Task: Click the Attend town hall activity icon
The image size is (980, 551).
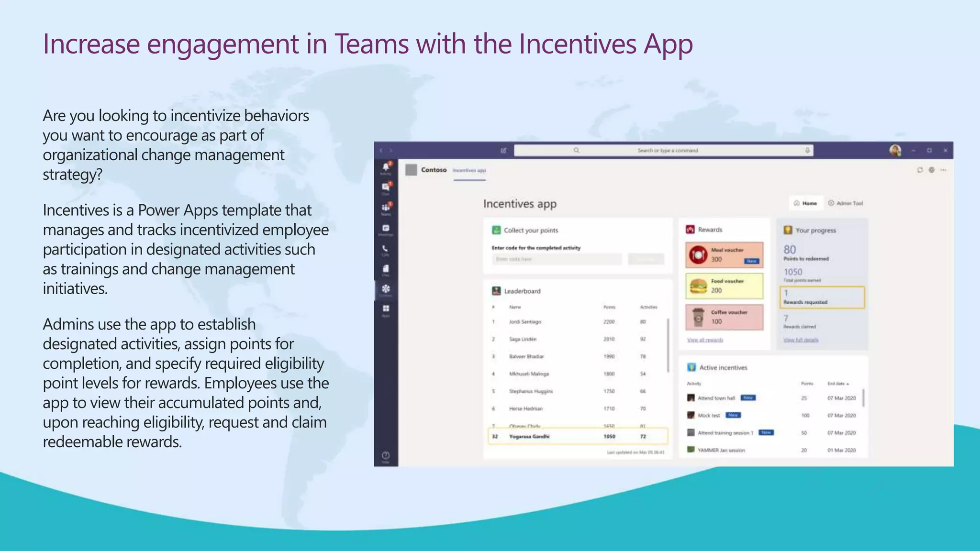Action: pos(691,398)
